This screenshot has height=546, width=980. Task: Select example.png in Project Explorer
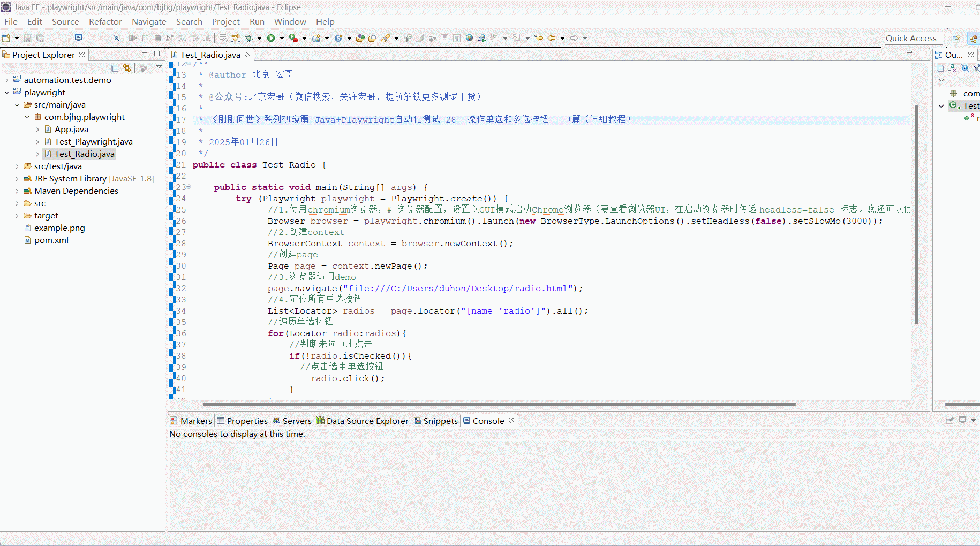click(x=59, y=228)
